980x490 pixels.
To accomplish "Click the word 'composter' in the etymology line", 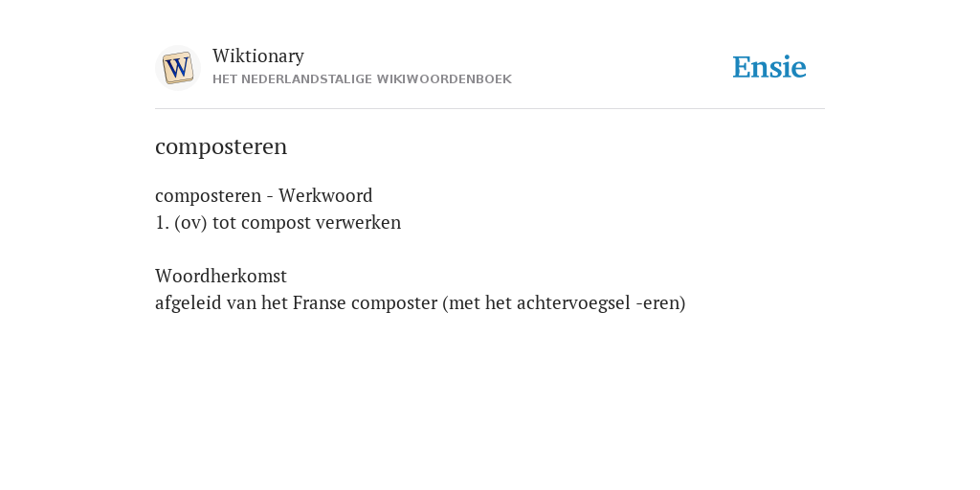I will click(x=393, y=303).
